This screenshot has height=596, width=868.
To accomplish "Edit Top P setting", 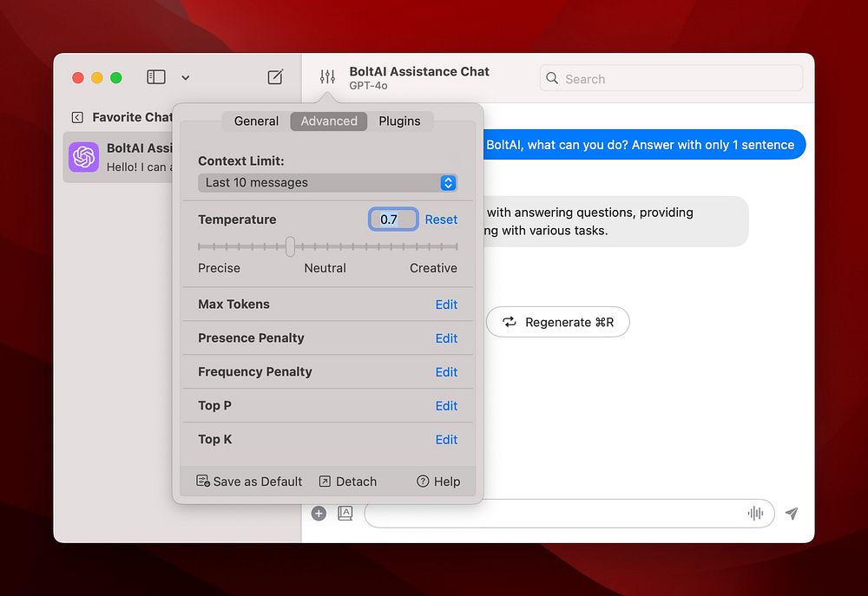I will 446,406.
